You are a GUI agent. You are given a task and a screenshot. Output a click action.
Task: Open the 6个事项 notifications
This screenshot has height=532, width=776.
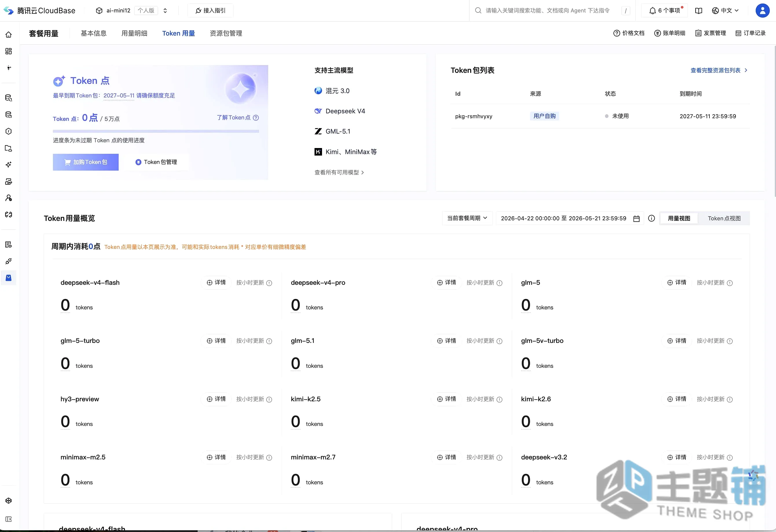665,11
